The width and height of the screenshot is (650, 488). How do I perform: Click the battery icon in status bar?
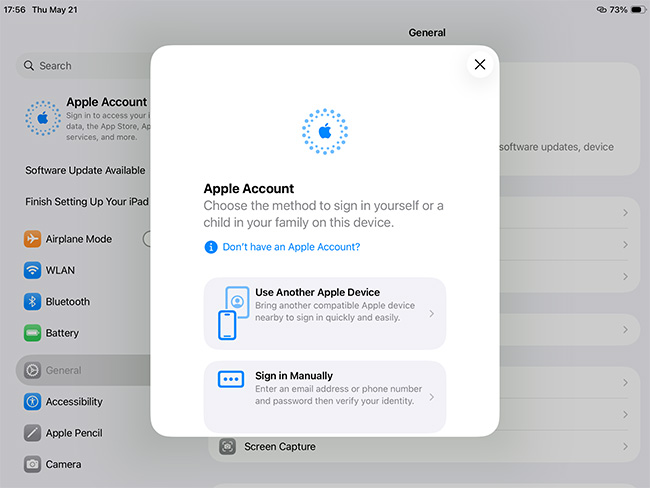tap(638, 10)
